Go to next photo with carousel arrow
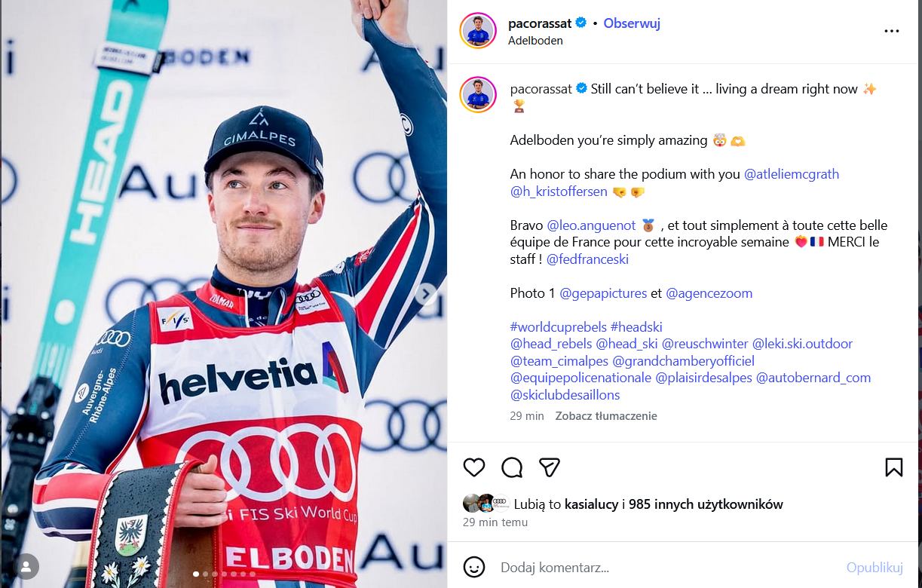The image size is (922, 588). 426,294
